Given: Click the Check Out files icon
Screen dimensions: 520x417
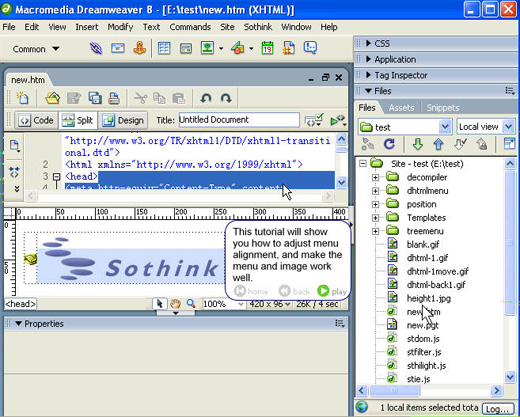Looking at the screenshot, I should coord(460,144).
